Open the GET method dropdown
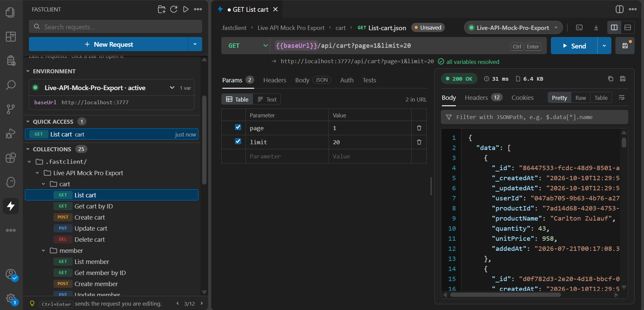Image resolution: width=644 pixels, height=310 pixels. click(246, 46)
